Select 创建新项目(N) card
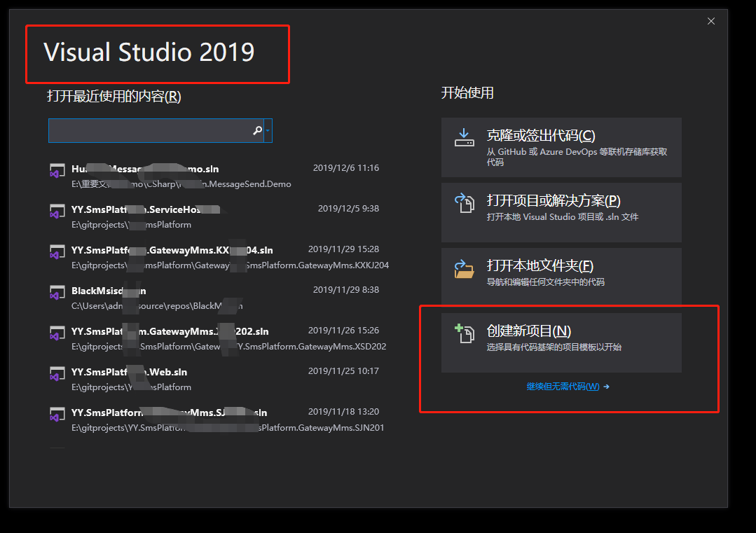 pyautogui.click(x=561, y=342)
